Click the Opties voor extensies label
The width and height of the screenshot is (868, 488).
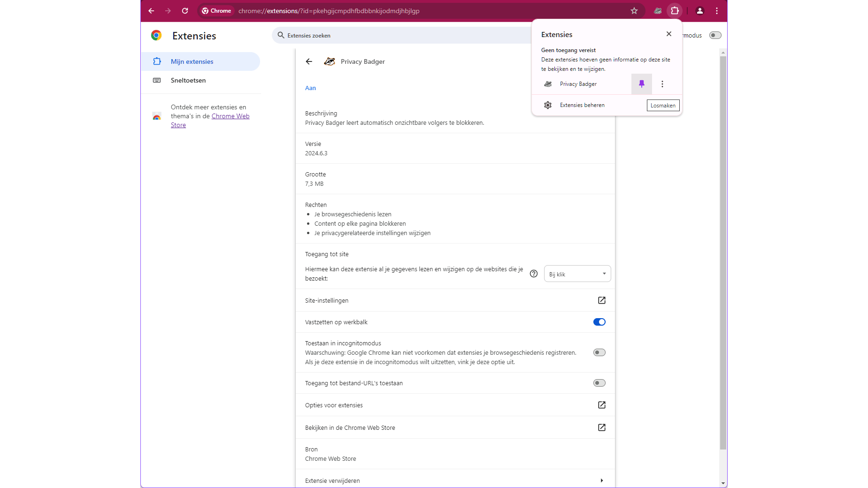tap(334, 405)
